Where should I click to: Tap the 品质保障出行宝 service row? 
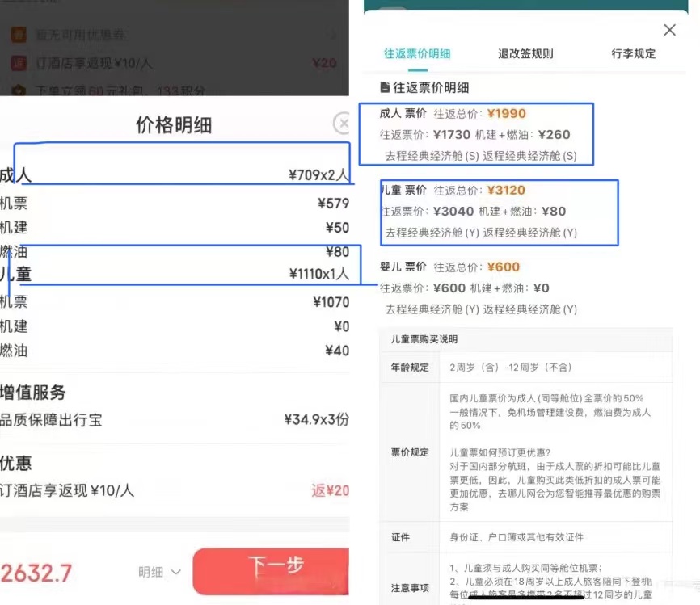coord(175,420)
